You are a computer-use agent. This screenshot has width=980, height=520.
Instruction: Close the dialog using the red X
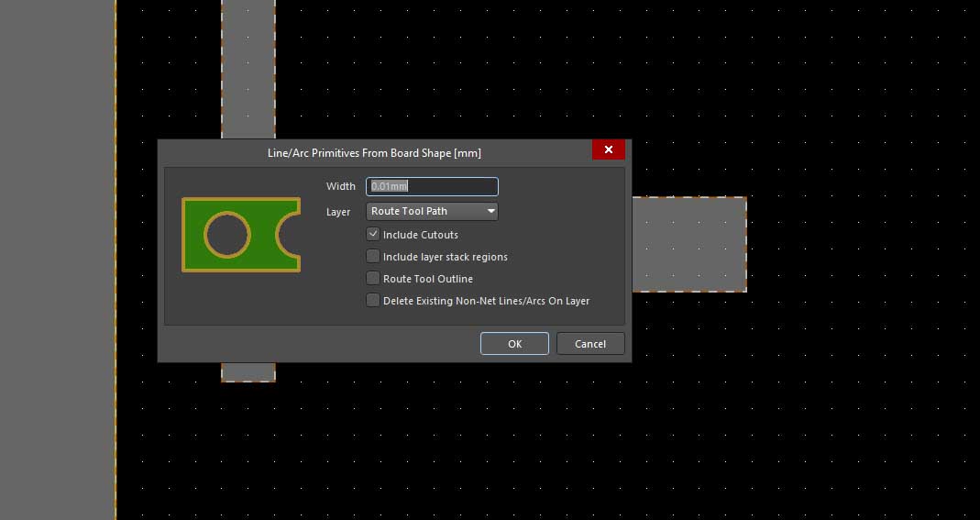[608, 149]
